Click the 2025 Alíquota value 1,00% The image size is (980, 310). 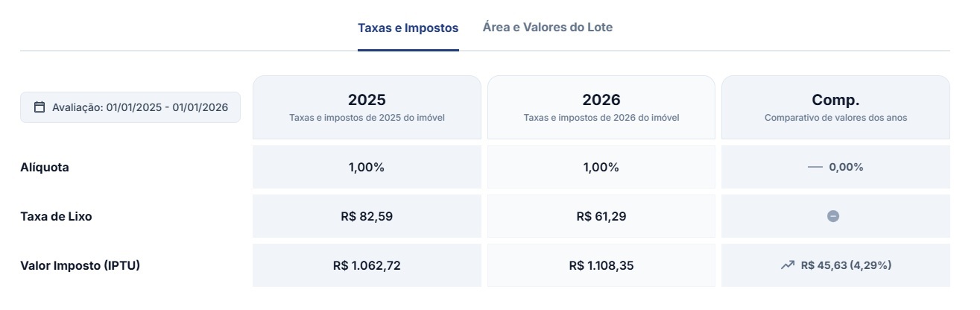tap(367, 168)
